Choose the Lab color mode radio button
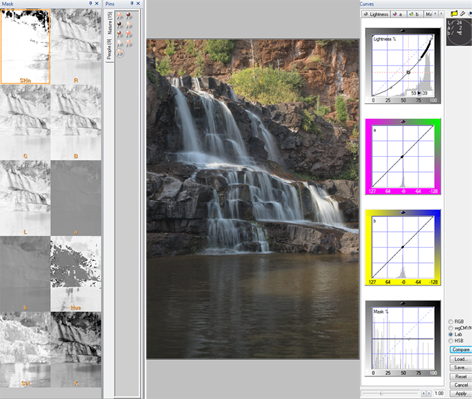 pos(451,334)
